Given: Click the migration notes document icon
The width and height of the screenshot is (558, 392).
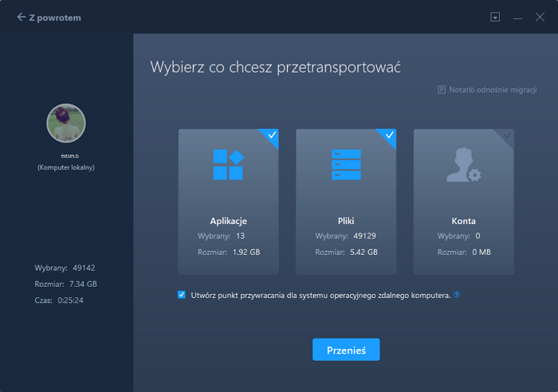Looking at the screenshot, I should tap(442, 90).
